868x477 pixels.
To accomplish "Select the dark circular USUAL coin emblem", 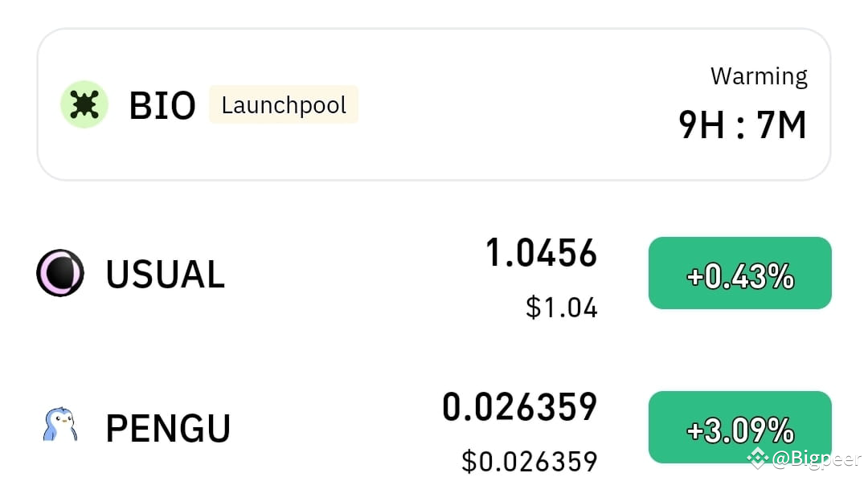I will pyautogui.click(x=60, y=273).
